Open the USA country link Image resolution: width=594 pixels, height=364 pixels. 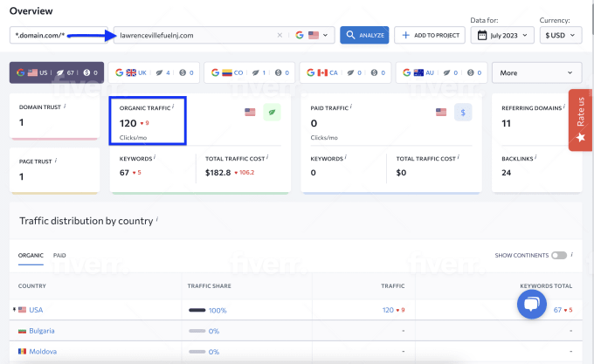click(x=36, y=310)
